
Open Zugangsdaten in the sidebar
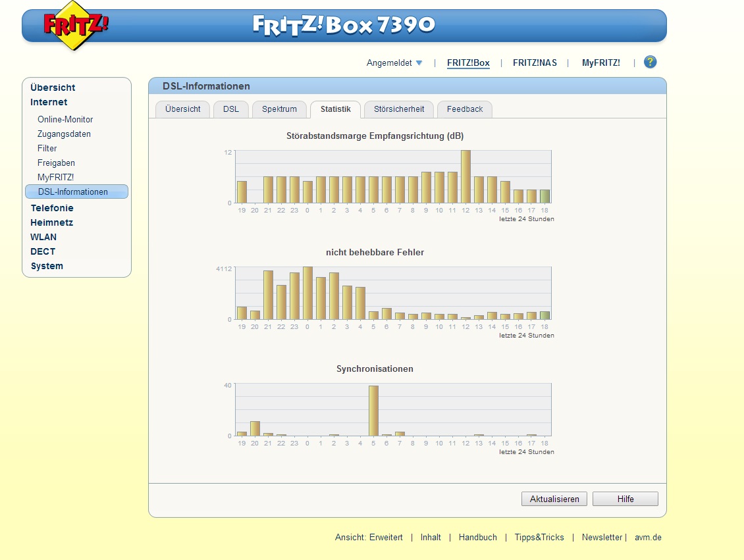click(64, 134)
